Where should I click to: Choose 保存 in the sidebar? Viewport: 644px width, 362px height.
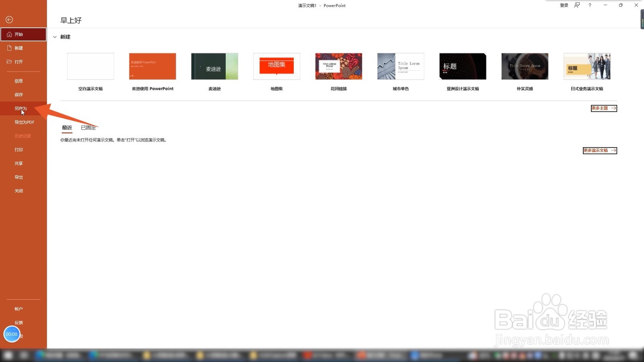pos(23,95)
